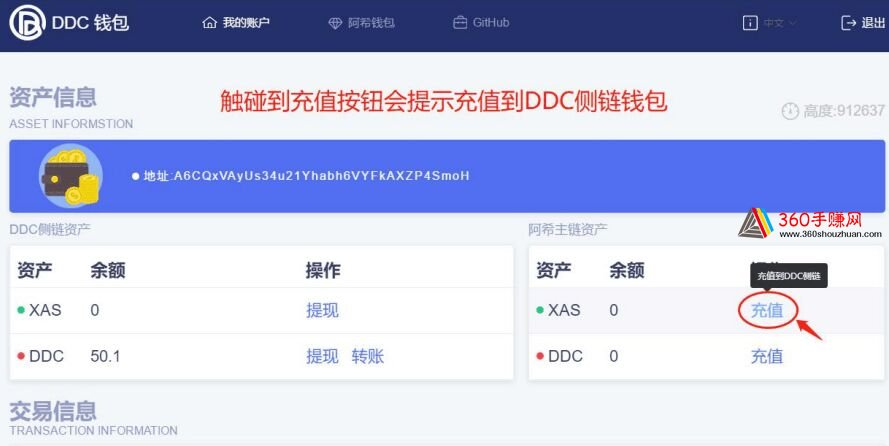Viewport: 889px width, 446px height.
Task: Click the DDC侧链资产 panel title
Action: (50, 230)
